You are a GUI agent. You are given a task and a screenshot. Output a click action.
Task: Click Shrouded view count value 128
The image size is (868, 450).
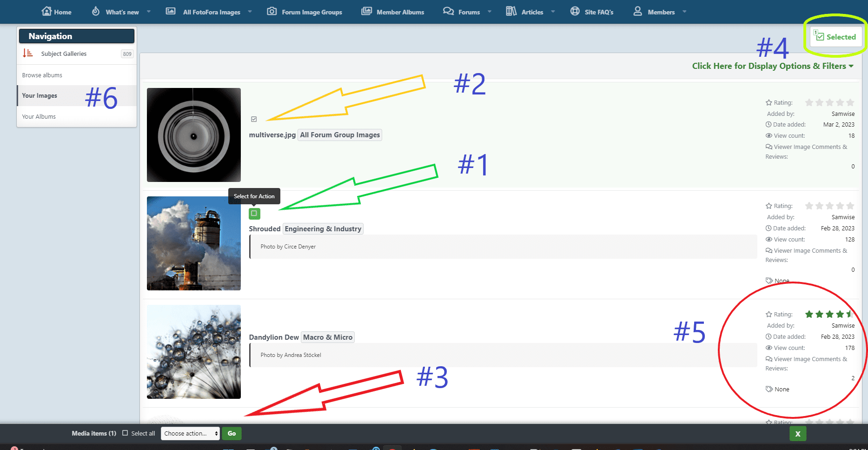850,239
